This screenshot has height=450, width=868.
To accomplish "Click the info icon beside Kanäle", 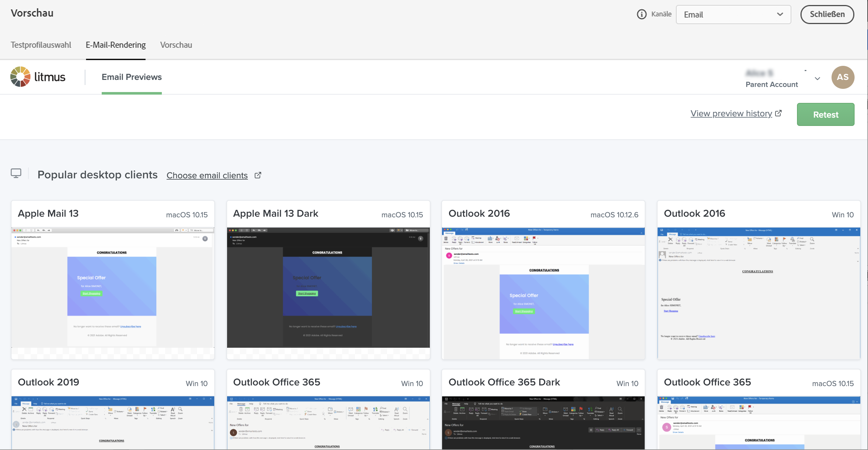I will click(x=642, y=14).
